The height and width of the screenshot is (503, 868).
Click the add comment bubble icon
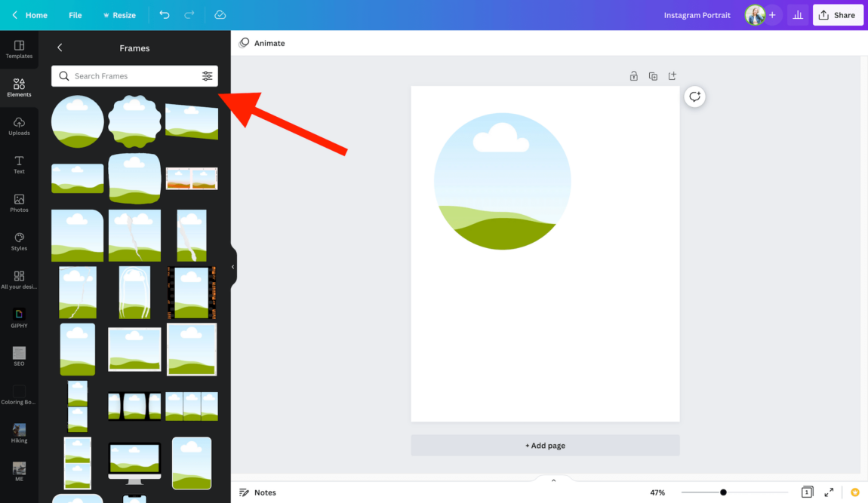[694, 97]
